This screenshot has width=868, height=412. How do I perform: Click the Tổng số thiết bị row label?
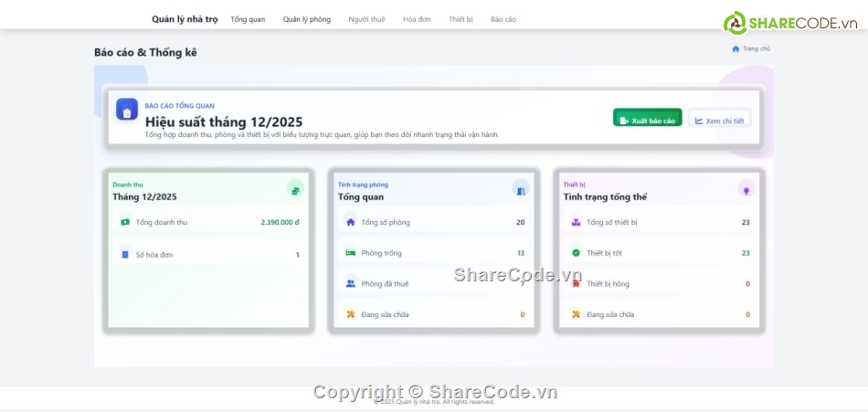(x=612, y=222)
